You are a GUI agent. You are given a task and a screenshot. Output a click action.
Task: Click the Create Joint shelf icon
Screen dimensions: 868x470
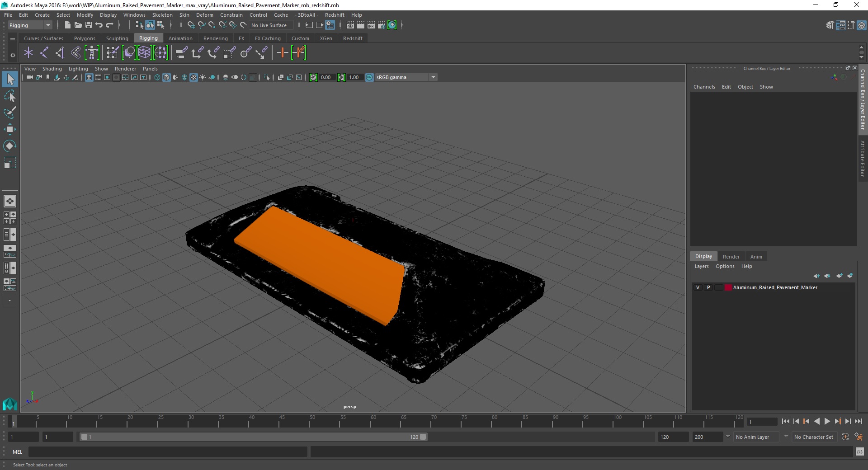pos(44,53)
